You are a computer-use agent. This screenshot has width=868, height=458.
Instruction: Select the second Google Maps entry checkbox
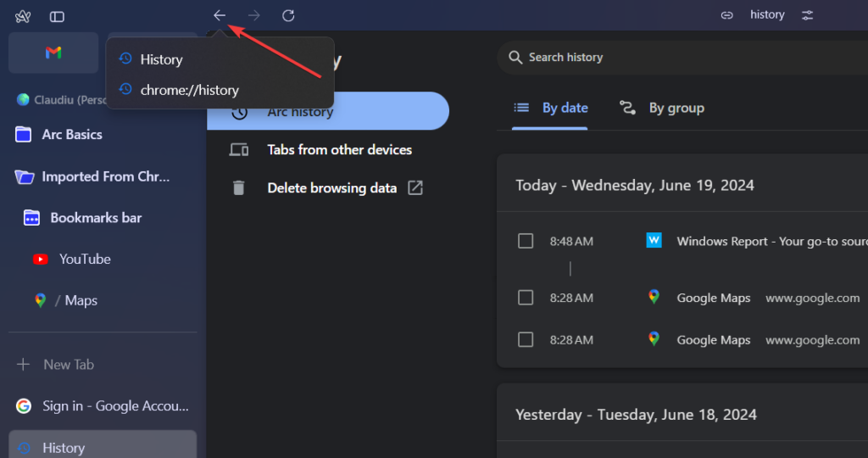526,339
